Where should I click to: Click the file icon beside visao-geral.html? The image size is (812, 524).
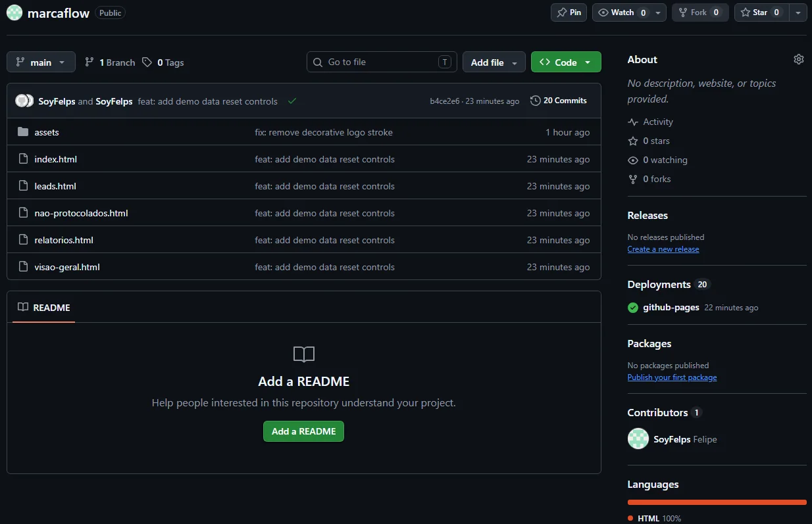click(23, 267)
